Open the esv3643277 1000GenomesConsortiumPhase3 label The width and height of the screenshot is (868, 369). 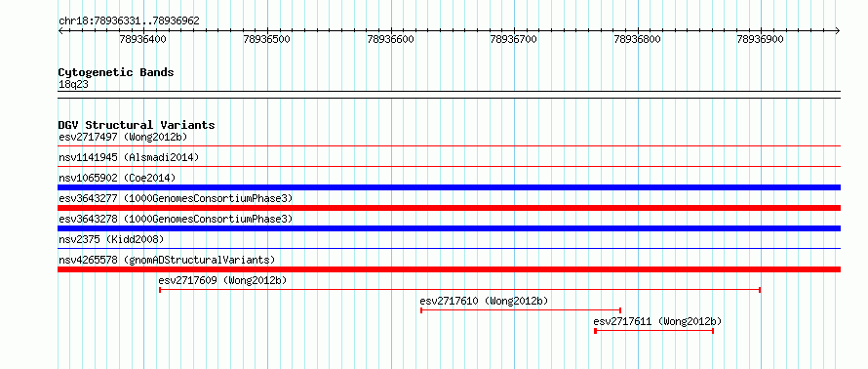(x=176, y=198)
